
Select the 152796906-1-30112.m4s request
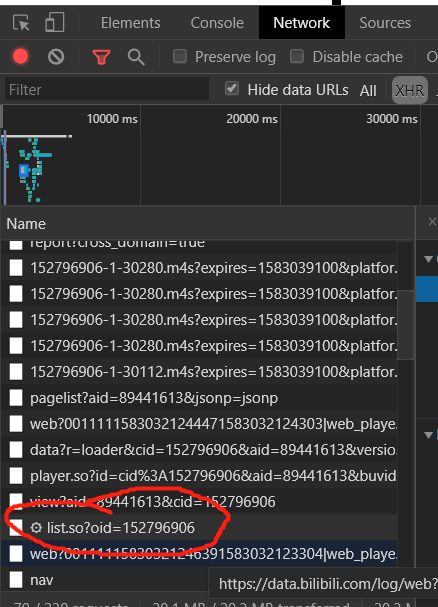click(x=199, y=372)
